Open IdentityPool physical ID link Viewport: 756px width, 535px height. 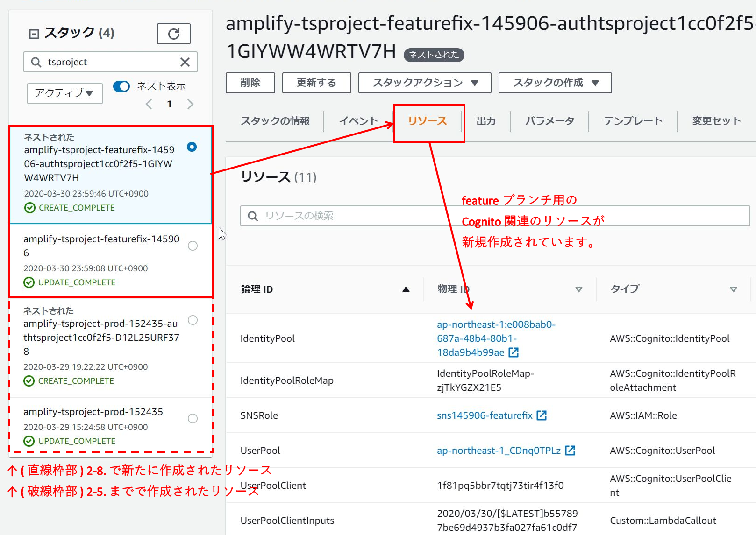click(x=496, y=338)
